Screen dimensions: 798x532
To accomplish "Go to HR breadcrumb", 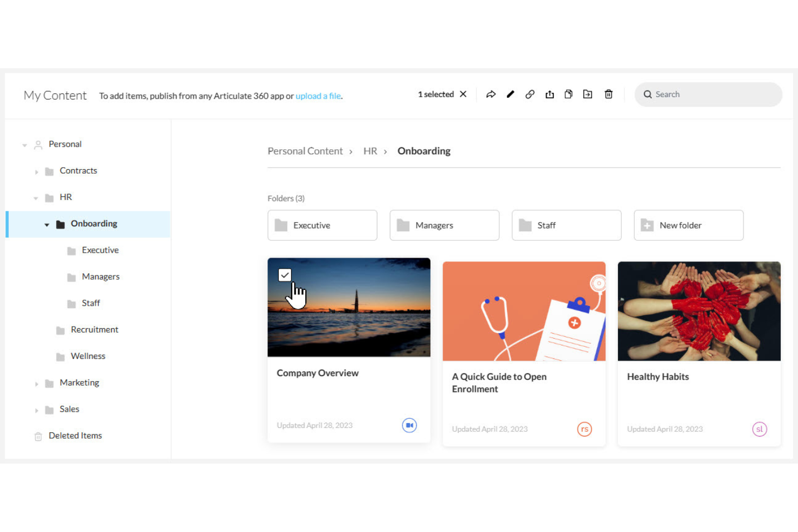I will [x=370, y=151].
